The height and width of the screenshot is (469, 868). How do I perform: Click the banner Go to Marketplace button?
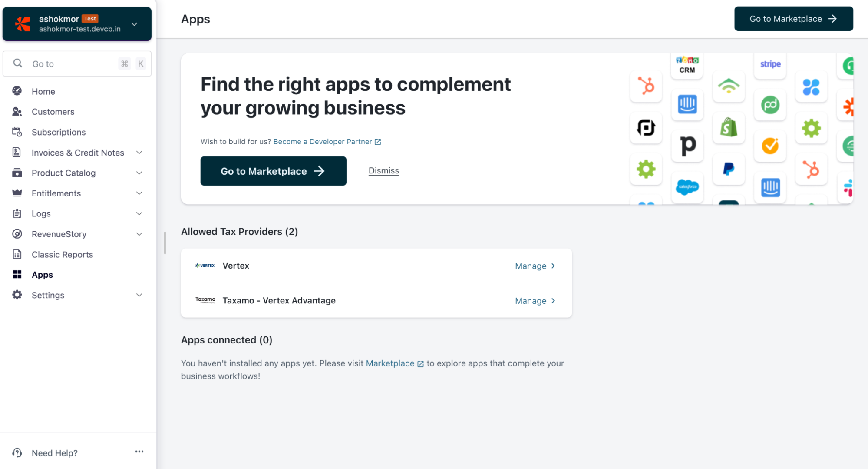tap(273, 171)
